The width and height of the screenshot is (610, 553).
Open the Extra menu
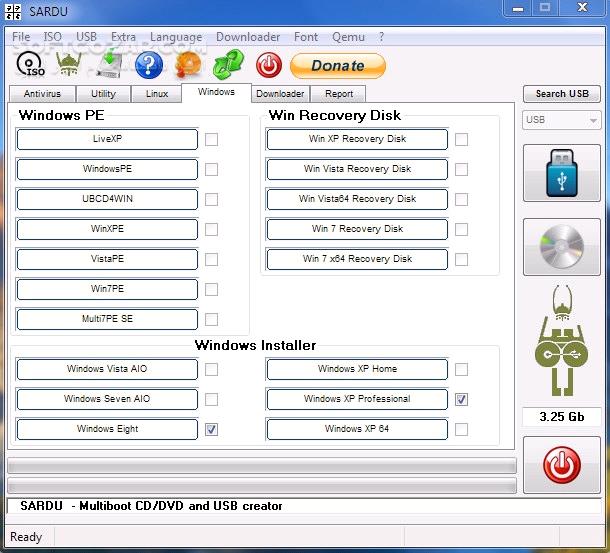[123, 37]
